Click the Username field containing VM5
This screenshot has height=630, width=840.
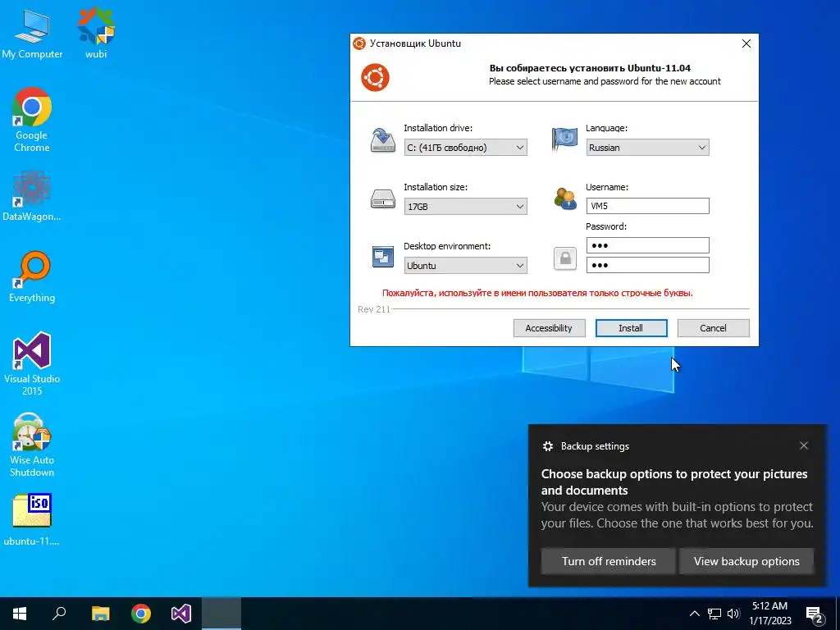point(648,206)
